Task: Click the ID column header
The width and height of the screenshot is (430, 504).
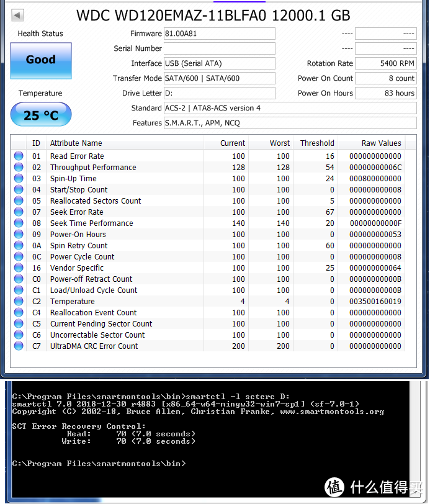Action: (x=37, y=143)
